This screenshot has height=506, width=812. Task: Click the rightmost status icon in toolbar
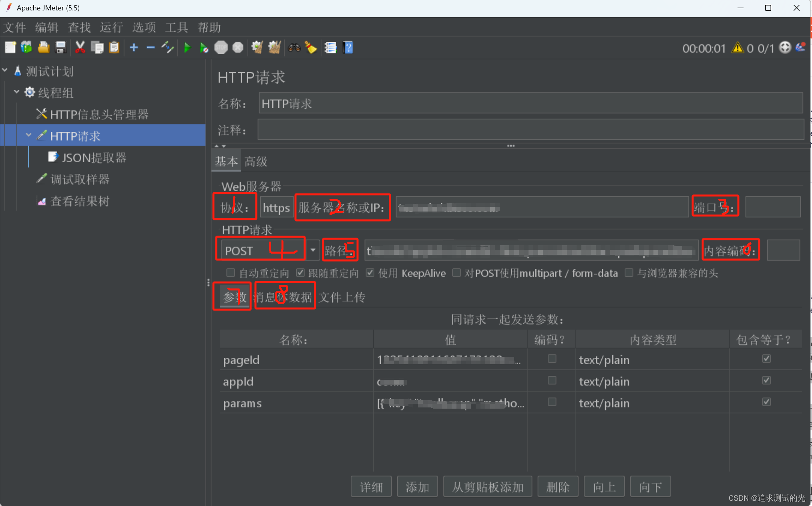click(801, 48)
